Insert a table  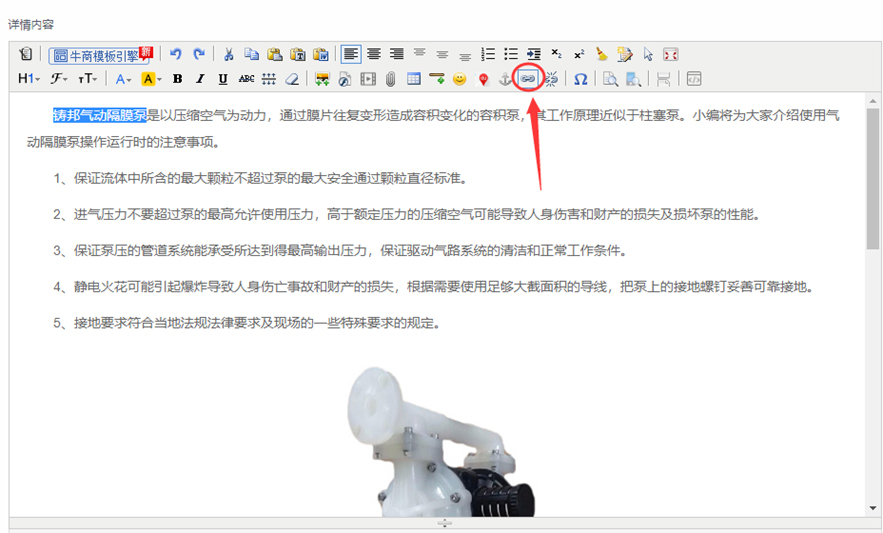point(414,79)
